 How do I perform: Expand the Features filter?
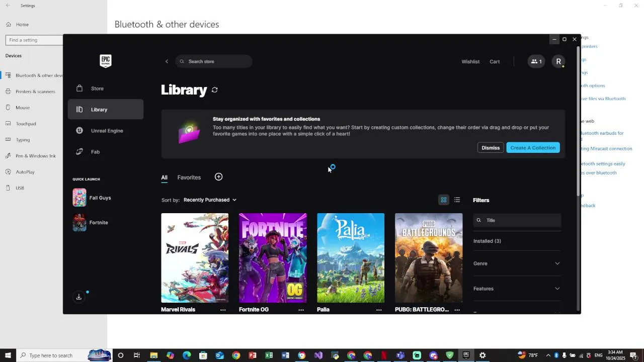tap(517, 289)
